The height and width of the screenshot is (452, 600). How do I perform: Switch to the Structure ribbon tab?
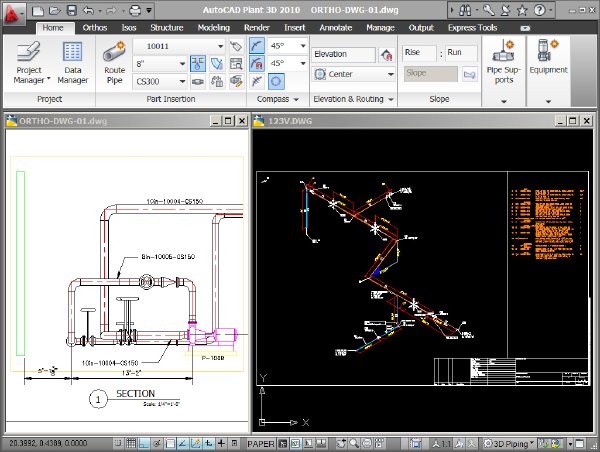166,28
